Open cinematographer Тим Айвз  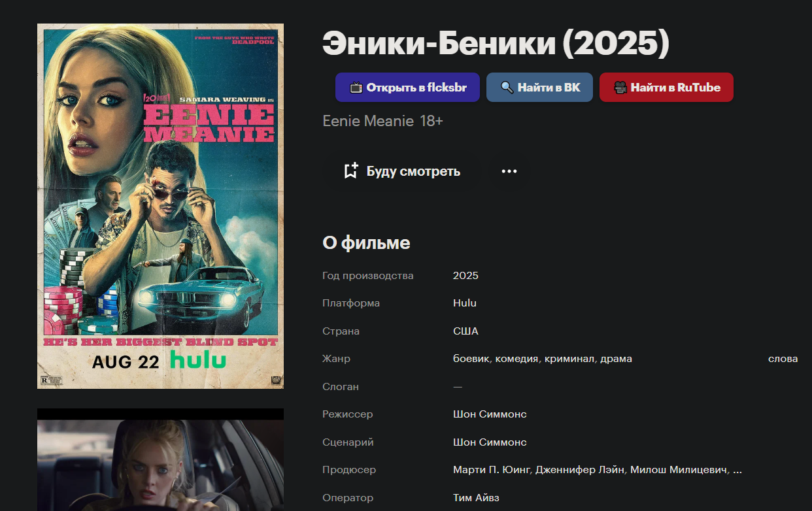point(476,498)
